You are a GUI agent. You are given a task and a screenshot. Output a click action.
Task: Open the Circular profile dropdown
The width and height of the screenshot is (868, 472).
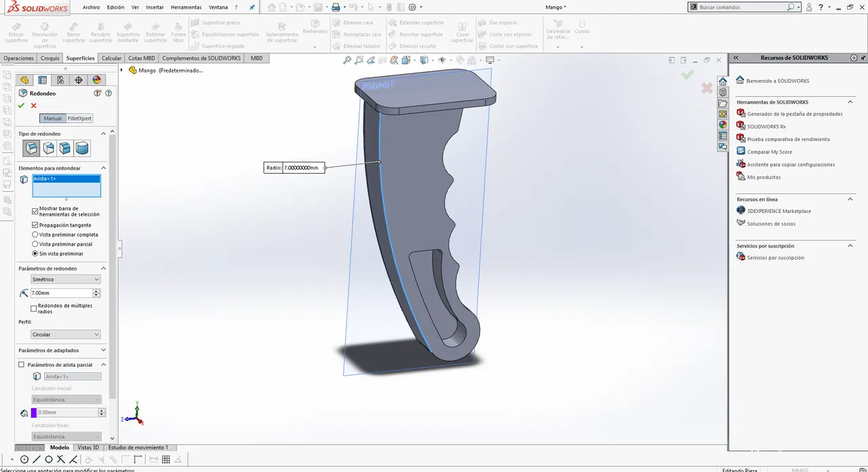[66, 334]
